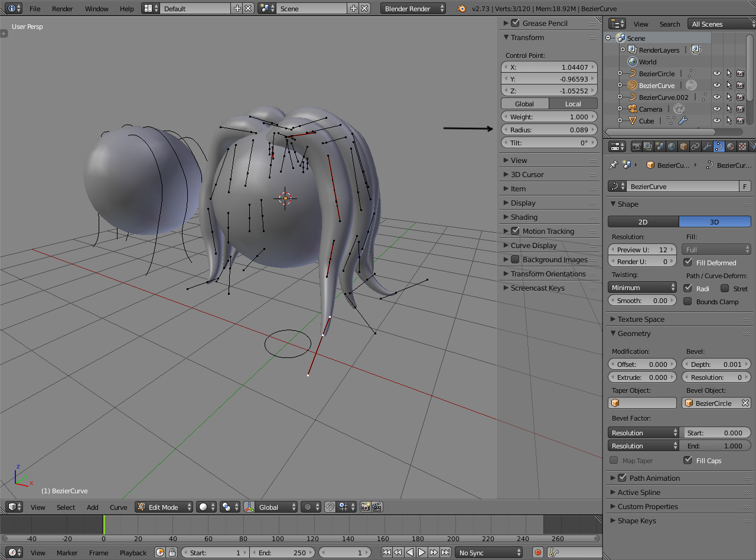Click the Radius value slider field

(x=549, y=129)
